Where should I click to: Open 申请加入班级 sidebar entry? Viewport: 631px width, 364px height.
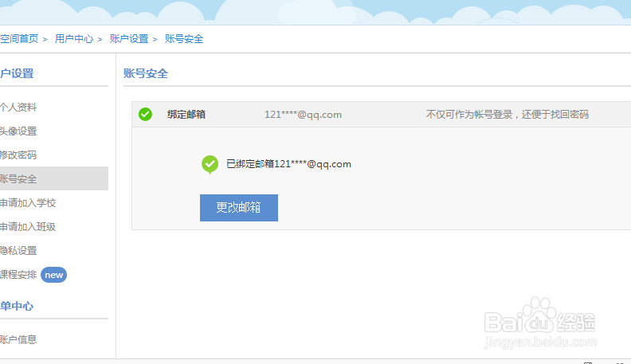[x=28, y=226]
